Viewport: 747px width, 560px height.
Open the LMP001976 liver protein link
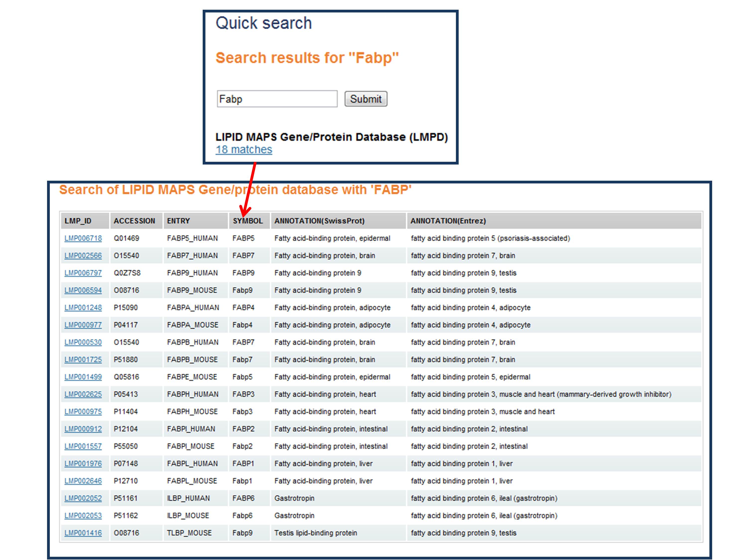(x=83, y=463)
